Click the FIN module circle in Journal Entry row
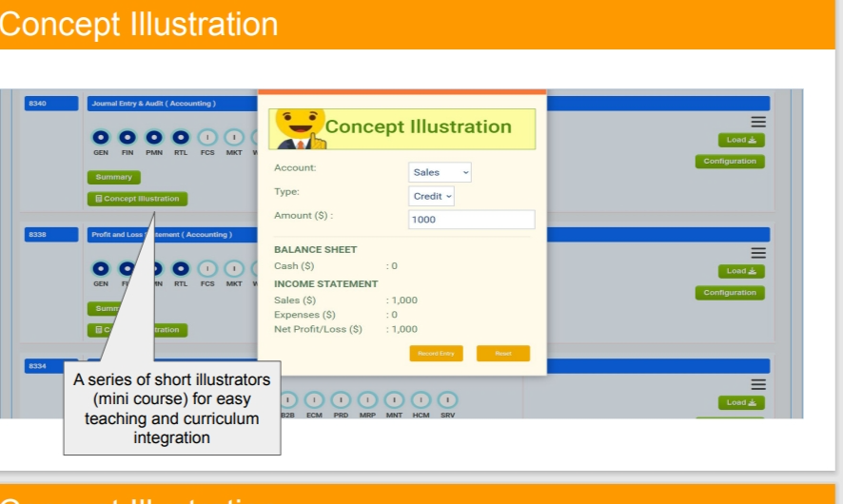843x504 pixels. click(x=127, y=136)
